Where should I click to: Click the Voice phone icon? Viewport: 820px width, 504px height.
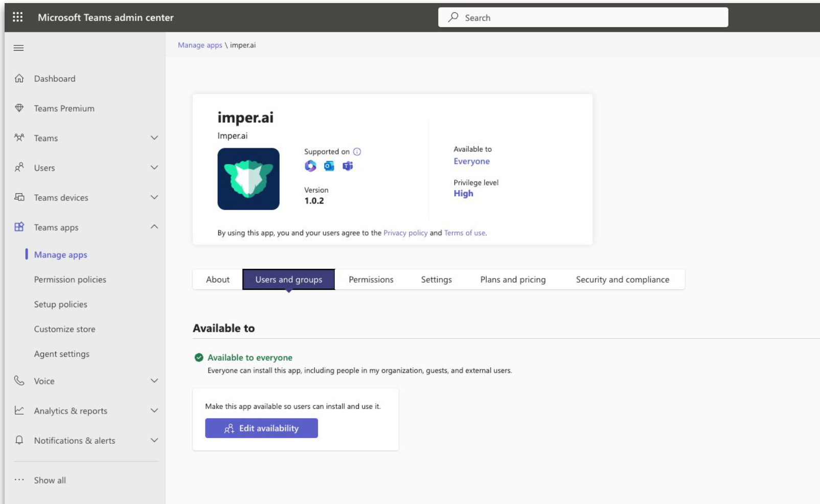tap(19, 380)
